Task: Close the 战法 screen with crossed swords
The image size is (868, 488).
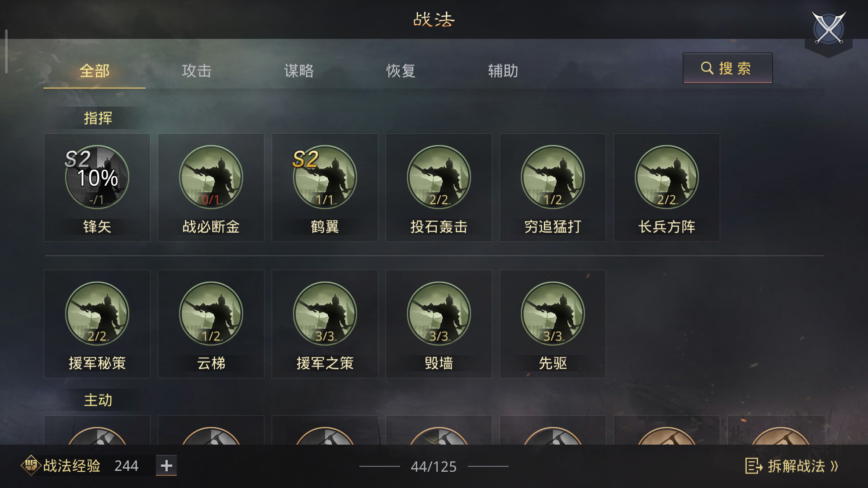Action: click(x=829, y=28)
